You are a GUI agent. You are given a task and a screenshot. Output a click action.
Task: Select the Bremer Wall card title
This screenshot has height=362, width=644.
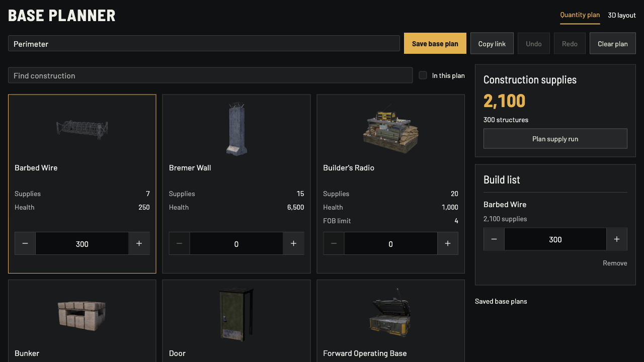coord(190,168)
